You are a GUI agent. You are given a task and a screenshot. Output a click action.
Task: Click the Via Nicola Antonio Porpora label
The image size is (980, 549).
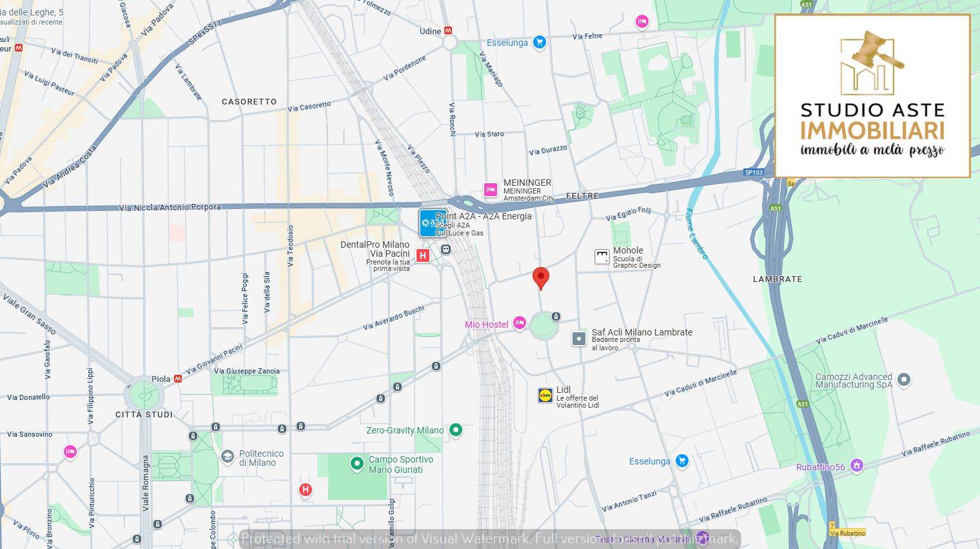coord(170,208)
